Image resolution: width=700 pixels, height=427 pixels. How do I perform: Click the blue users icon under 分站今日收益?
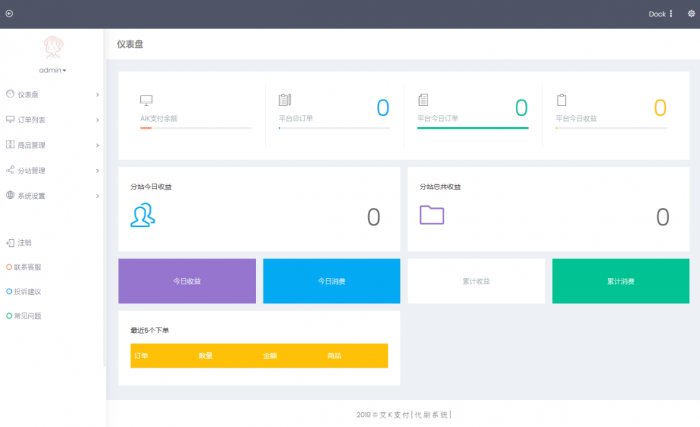pos(143,215)
